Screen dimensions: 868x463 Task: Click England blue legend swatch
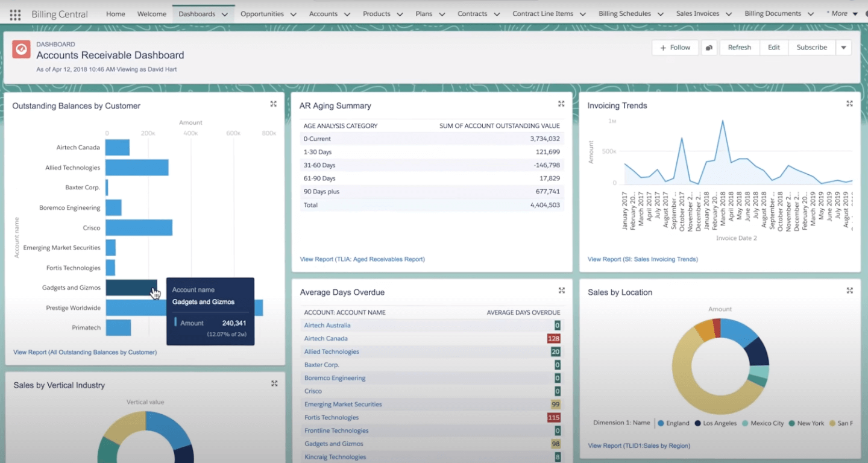pyautogui.click(x=661, y=423)
